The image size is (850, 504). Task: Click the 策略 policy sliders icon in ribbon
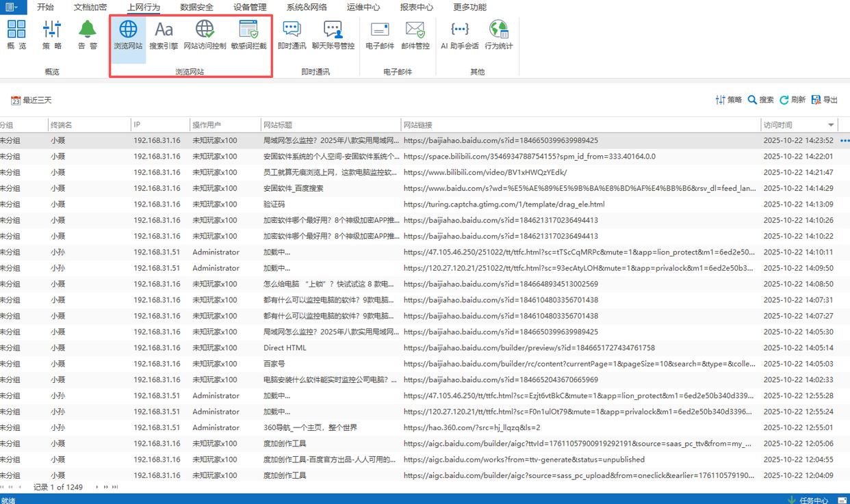[52, 34]
